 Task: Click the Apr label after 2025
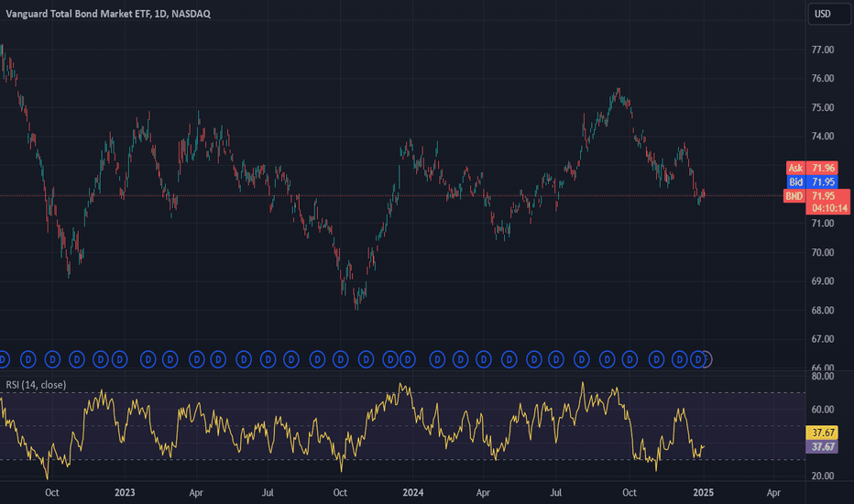pos(773,493)
